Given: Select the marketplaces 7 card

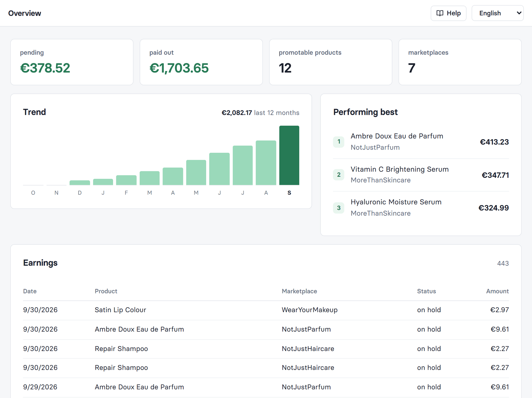Looking at the screenshot, I should (x=460, y=62).
